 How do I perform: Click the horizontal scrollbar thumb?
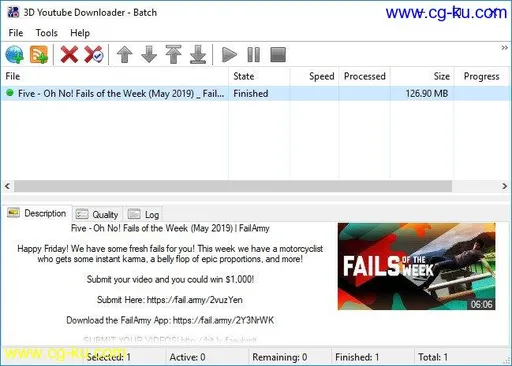coord(233,186)
